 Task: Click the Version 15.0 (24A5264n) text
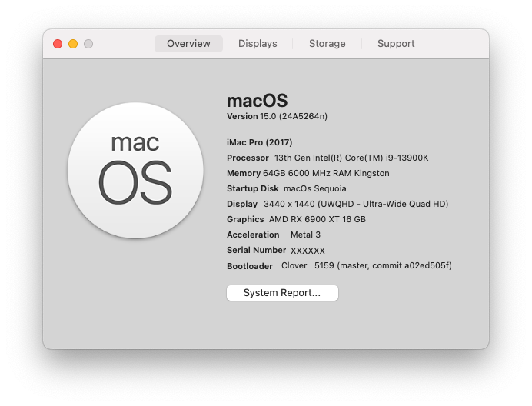coord(278,116)
